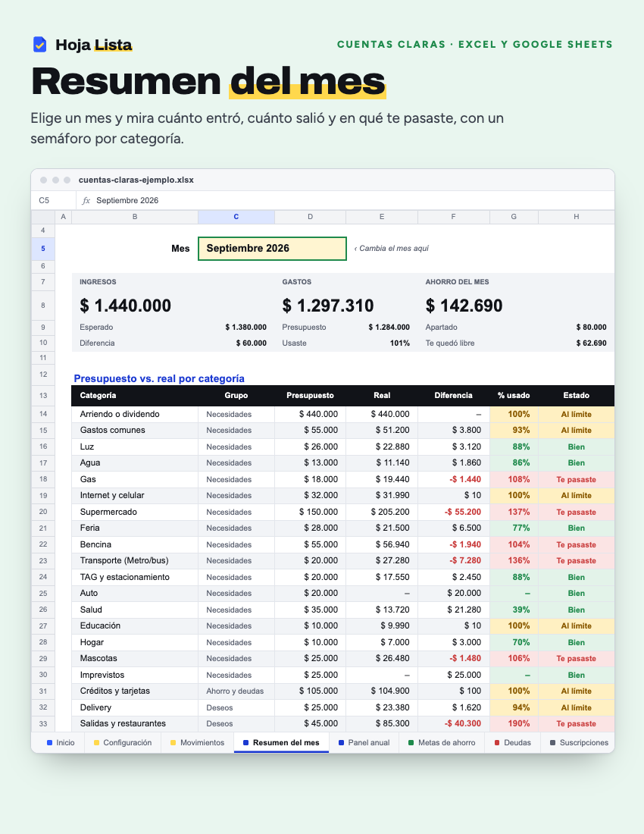This screenshot has height=834, width=644.
Task: Select the Salidas y restaurantes cell
Action: [135, 723]
